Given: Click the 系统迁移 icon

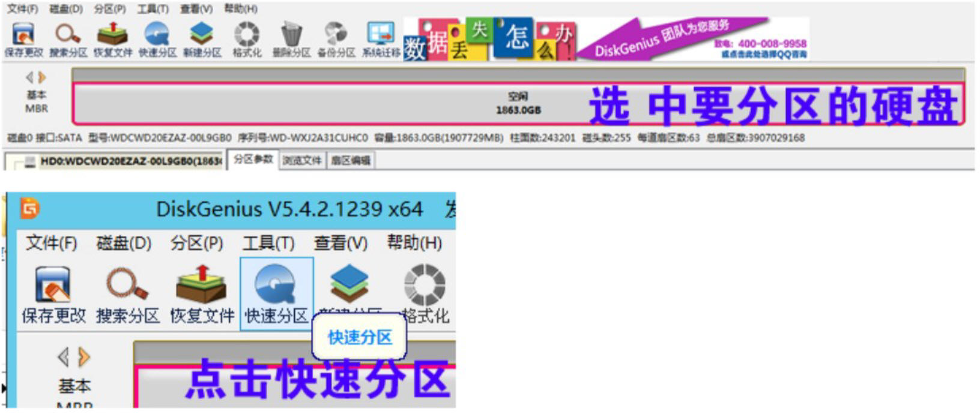Looking at the screenshot, I should click(x=381, y=34).
